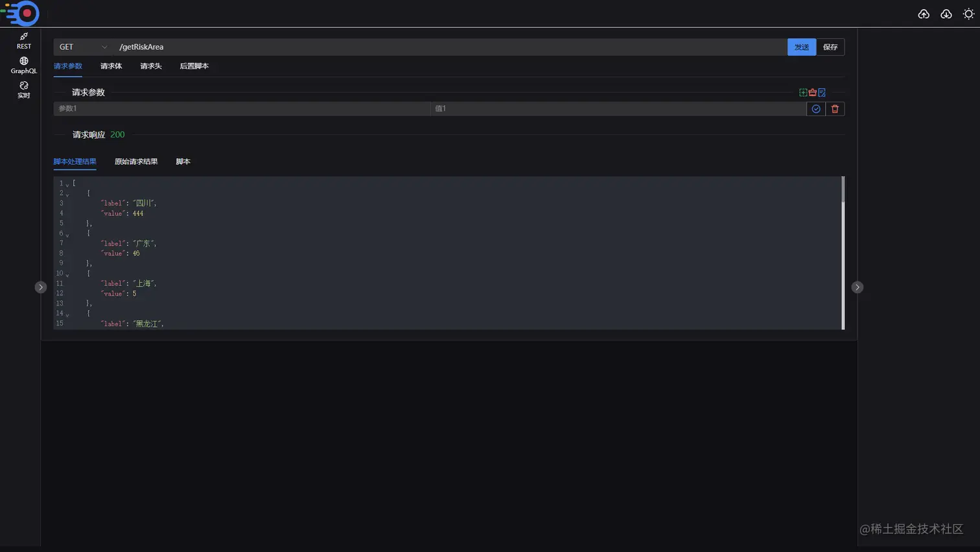The image size is (980, 552).
Task: Switch to 请求体 tab
Action: click(111, 66)
